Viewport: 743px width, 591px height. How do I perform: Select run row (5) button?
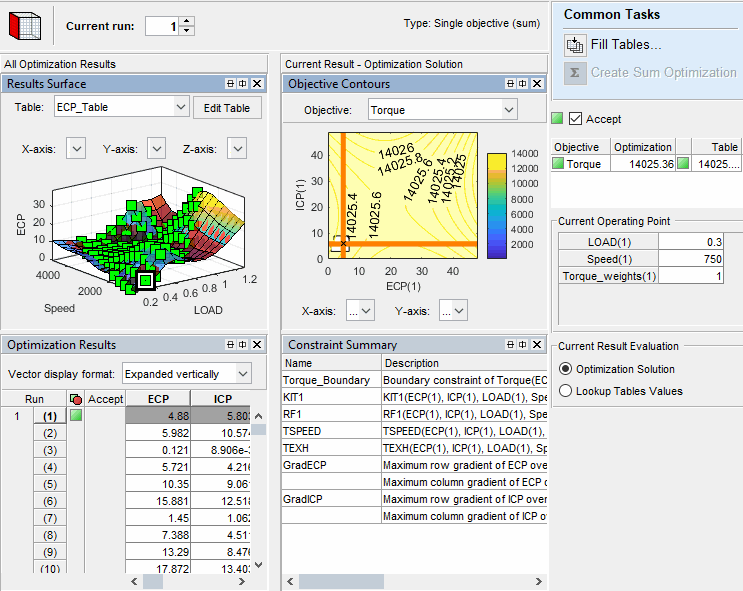(x=50, y=484)
